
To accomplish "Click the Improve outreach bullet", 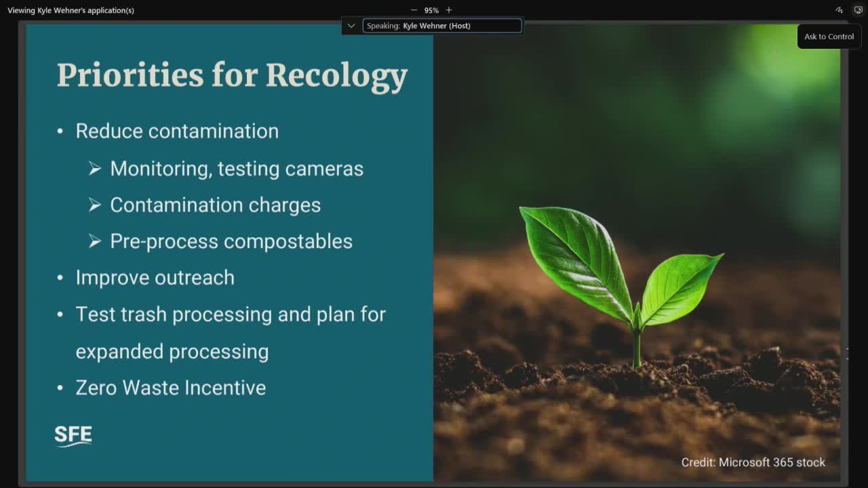I will pyautogui.click(x=155, y=278).
